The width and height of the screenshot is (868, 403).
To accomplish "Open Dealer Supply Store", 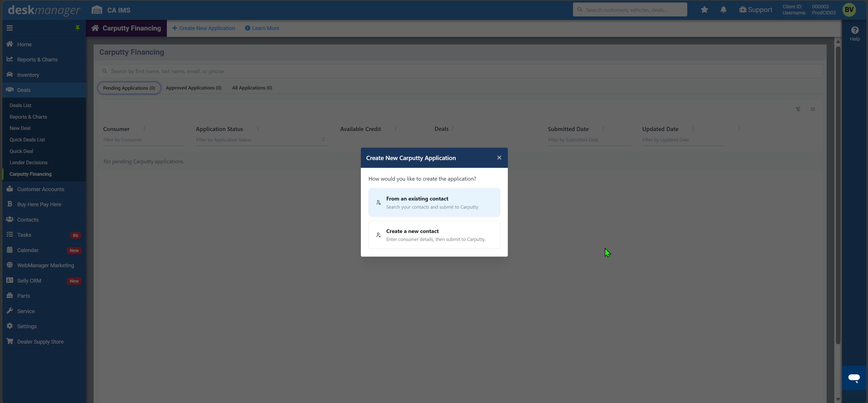I will 44,342.
